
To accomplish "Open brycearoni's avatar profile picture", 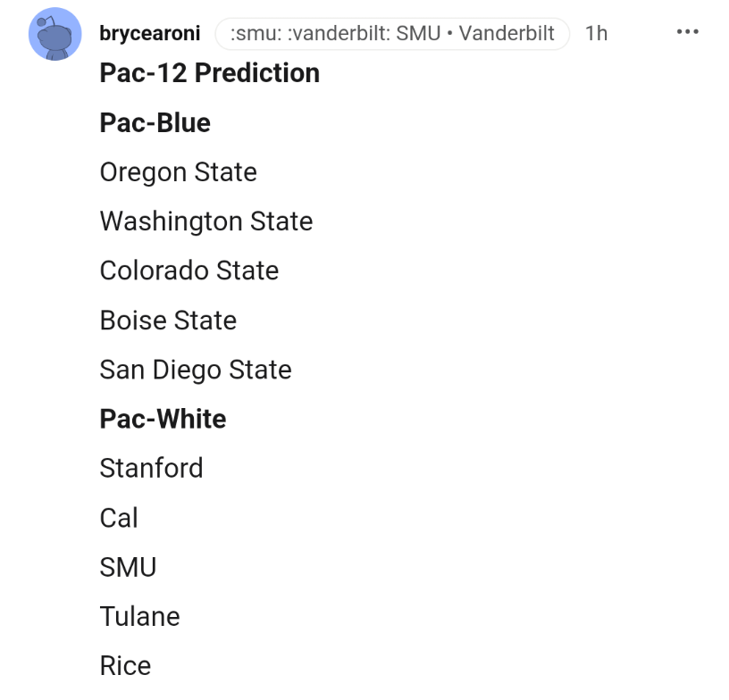I will coord(54,33).
